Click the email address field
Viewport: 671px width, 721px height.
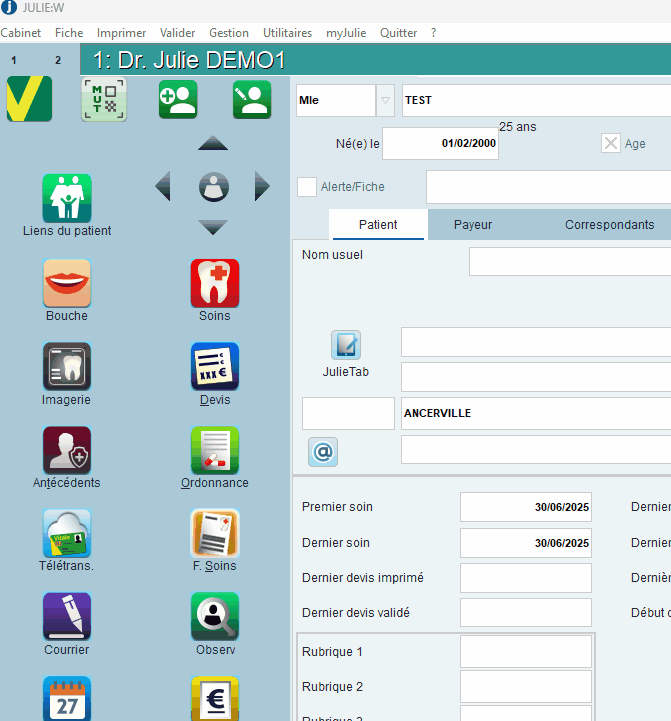536,450
